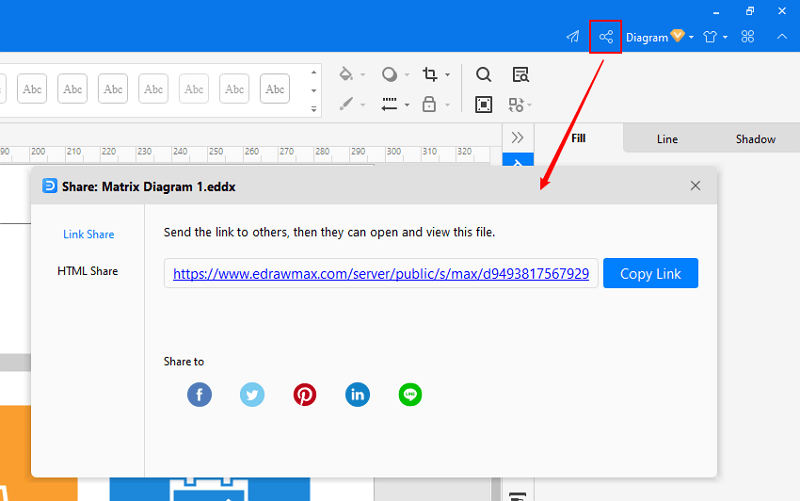Click the T-shirt theme icon
Image resolution: width=800 pixels, height=501 pixels.
710,37
